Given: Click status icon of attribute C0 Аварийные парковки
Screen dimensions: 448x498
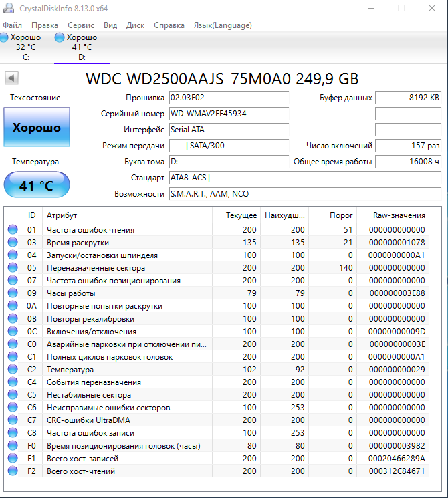Looking at the screenshot, I should (x=13, y=344).
